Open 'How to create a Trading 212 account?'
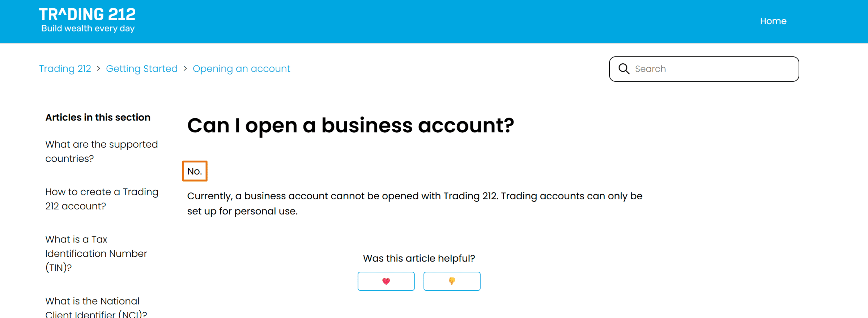This screenshot has width=868, height=318. [102, 199]
